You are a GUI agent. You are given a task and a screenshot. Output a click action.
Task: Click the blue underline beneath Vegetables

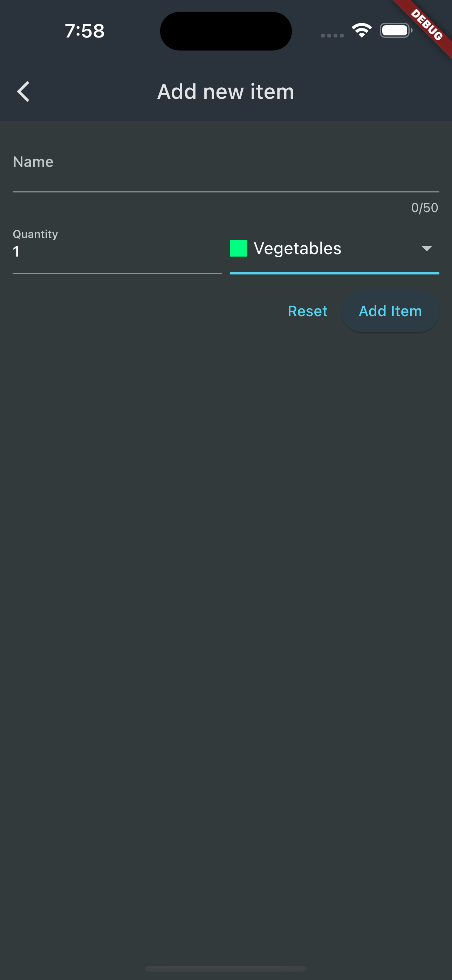(334, 273)
